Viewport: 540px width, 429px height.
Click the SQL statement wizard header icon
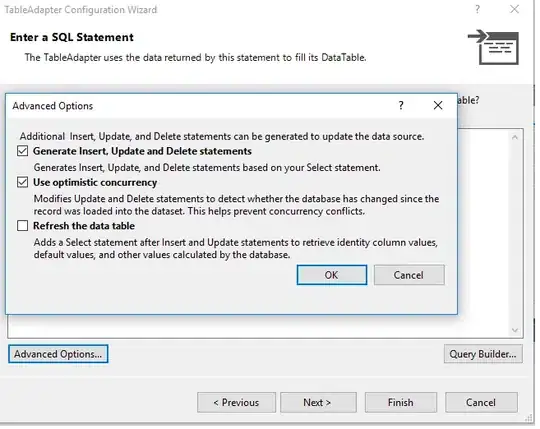pos(494,48)
